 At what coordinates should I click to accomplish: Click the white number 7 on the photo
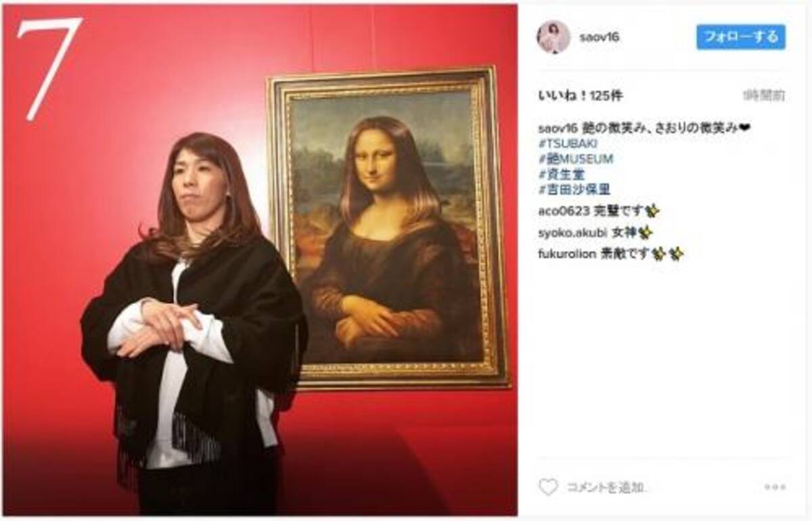pyautogui.click(x=48, y=69)
